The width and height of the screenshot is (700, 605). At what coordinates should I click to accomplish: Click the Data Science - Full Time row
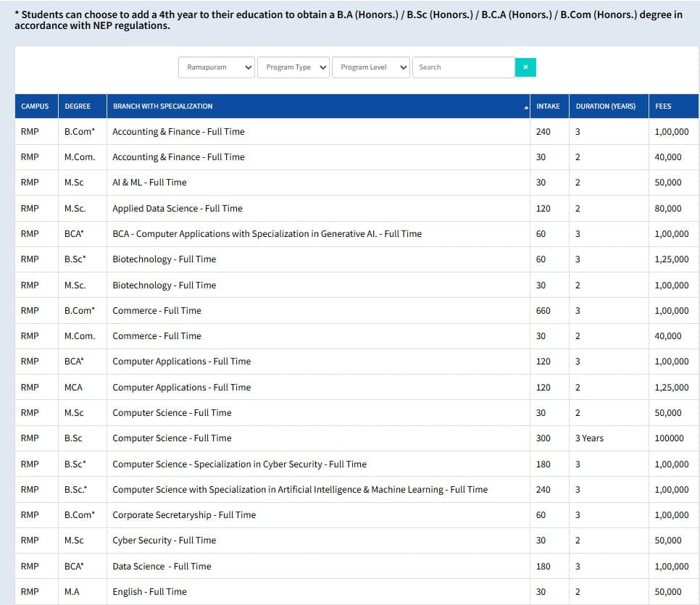click(x=162, y=567)
